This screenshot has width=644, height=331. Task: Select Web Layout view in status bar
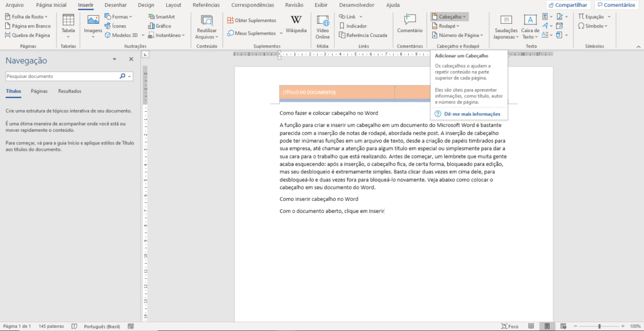[x=562, y=327]
